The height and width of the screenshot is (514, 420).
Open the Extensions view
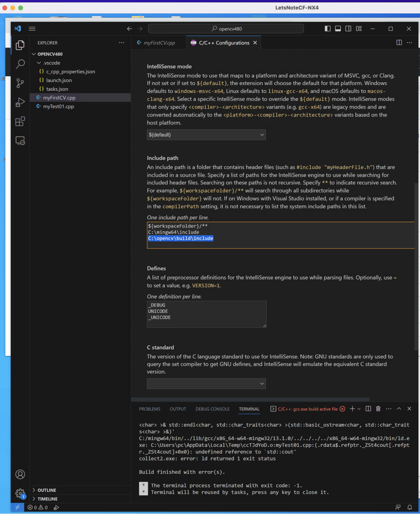pos(20,121)
